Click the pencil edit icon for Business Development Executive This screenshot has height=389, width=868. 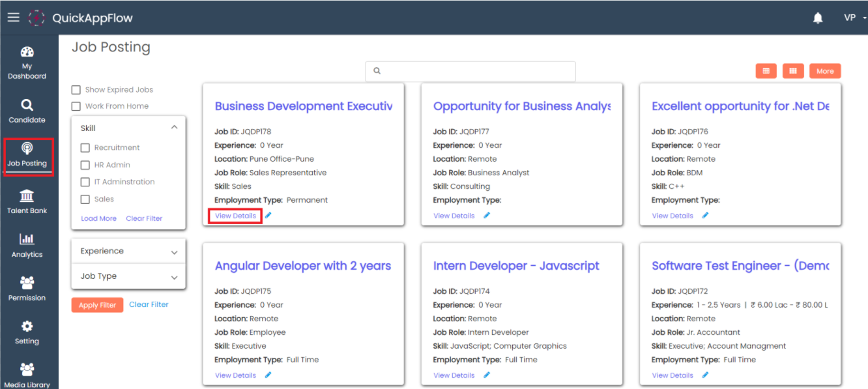268,216
